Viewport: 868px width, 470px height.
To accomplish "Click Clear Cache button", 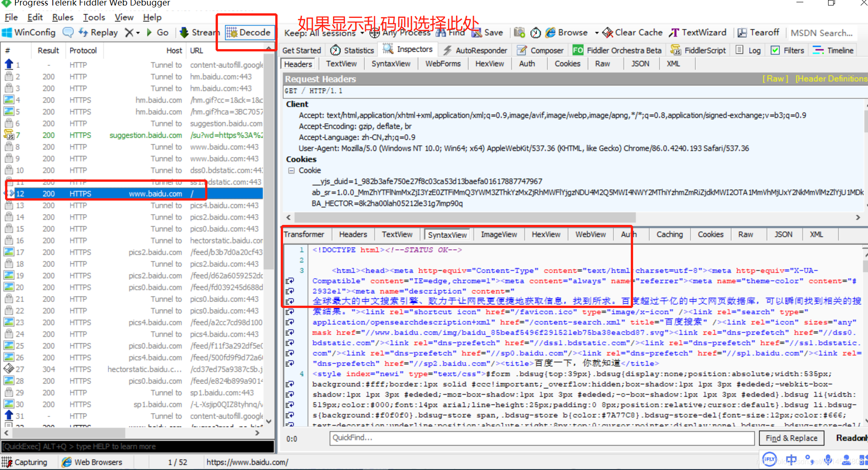I will [x=632, y=33].
